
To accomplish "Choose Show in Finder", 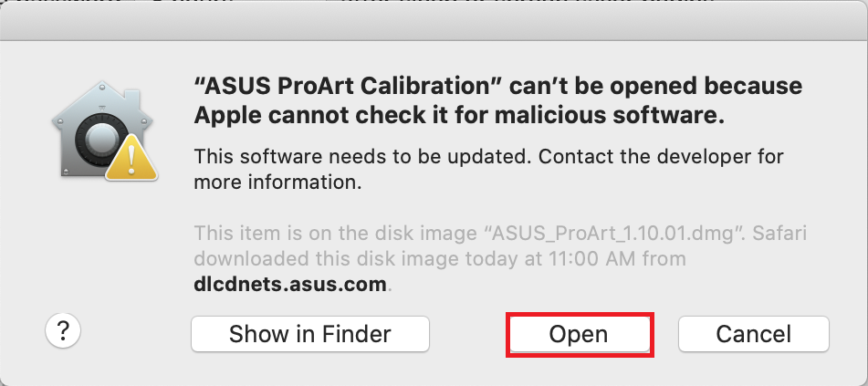I will pyautogui.click(x=310, y=334).
